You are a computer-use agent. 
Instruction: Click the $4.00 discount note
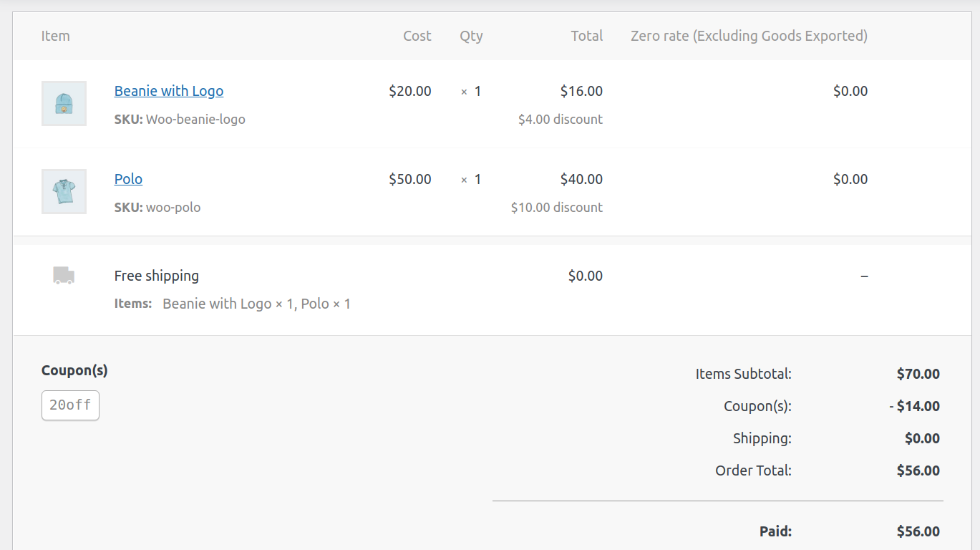coord(561,120)
